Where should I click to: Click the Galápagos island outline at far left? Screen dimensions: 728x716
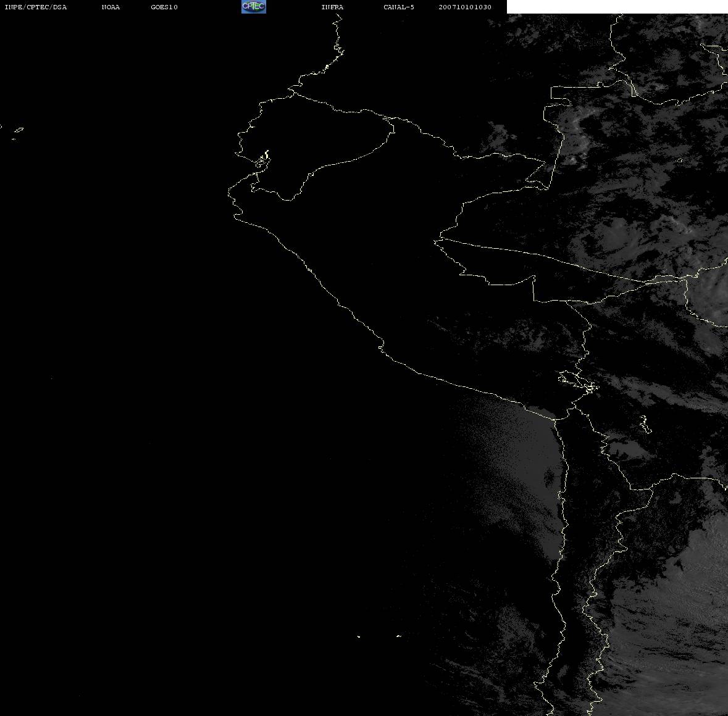[17, 131]
